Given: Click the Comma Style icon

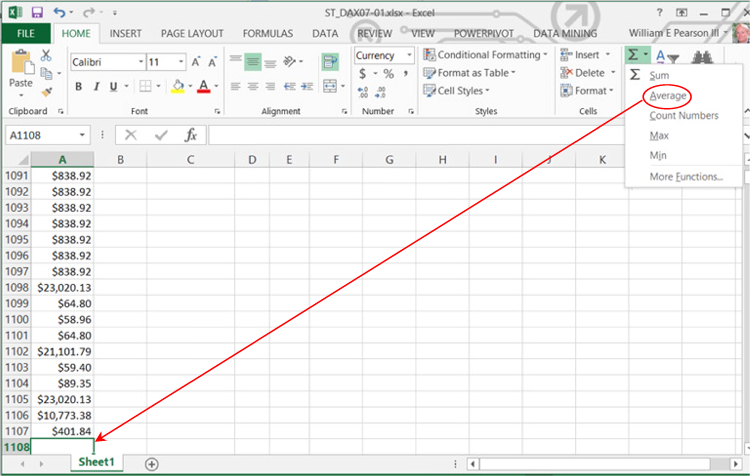Looking at the screenshot, I should [406, 74].
